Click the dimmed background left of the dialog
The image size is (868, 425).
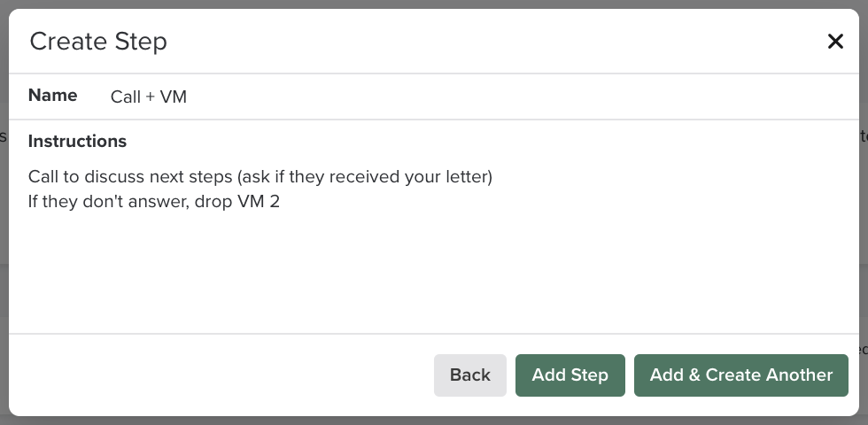click(4, 221)
